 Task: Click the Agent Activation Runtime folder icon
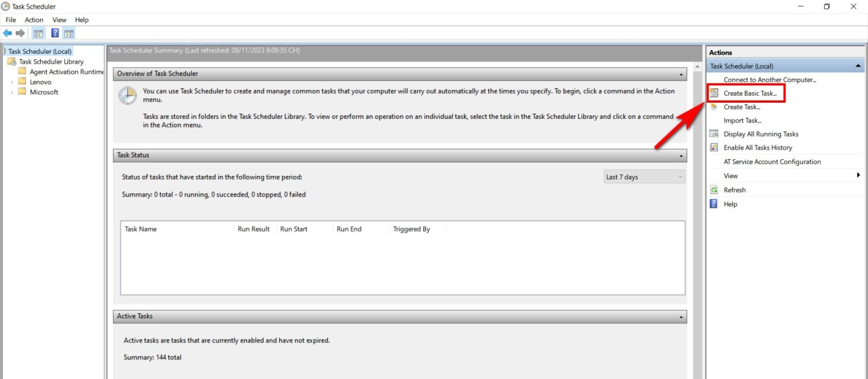pos(22,71)
